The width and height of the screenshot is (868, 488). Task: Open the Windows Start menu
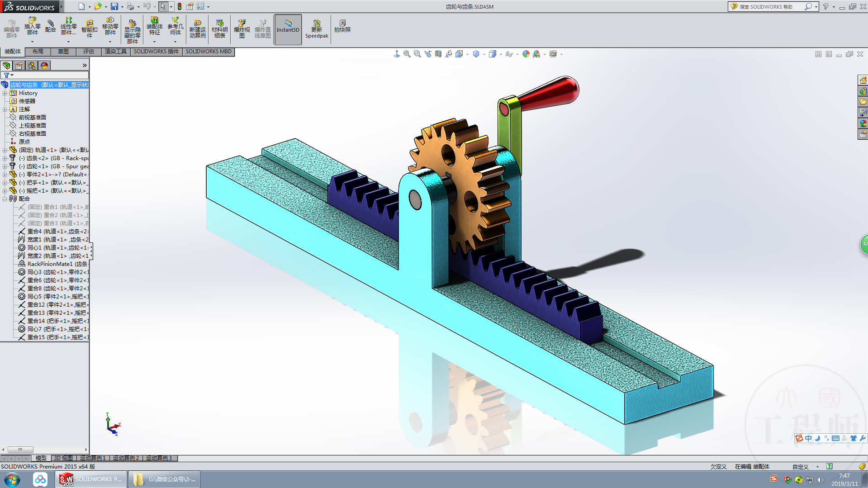coord(12,479)
